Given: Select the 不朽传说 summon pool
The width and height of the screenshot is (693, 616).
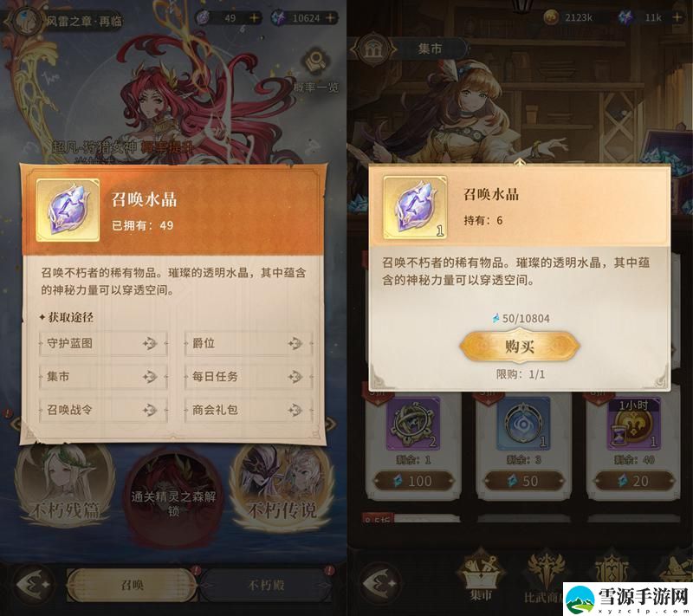Looking at the screenshot, I should coord(282,486).
